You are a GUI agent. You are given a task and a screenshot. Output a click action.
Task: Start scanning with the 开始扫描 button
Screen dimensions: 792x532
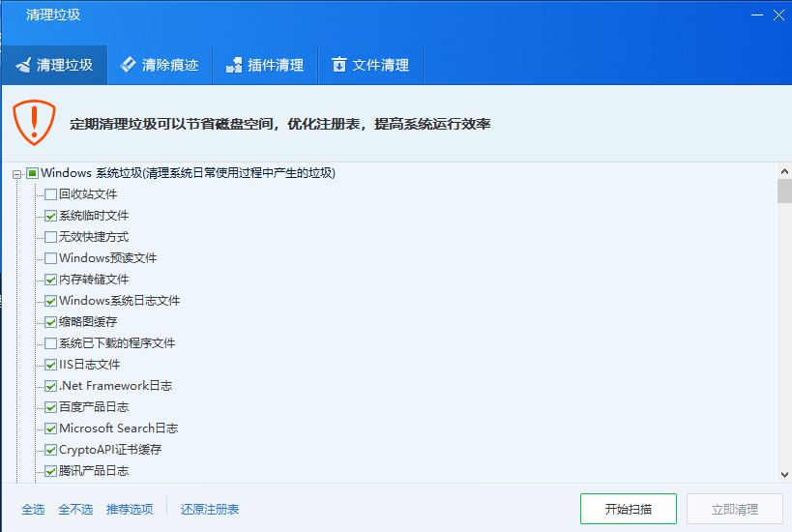[629, 509]
